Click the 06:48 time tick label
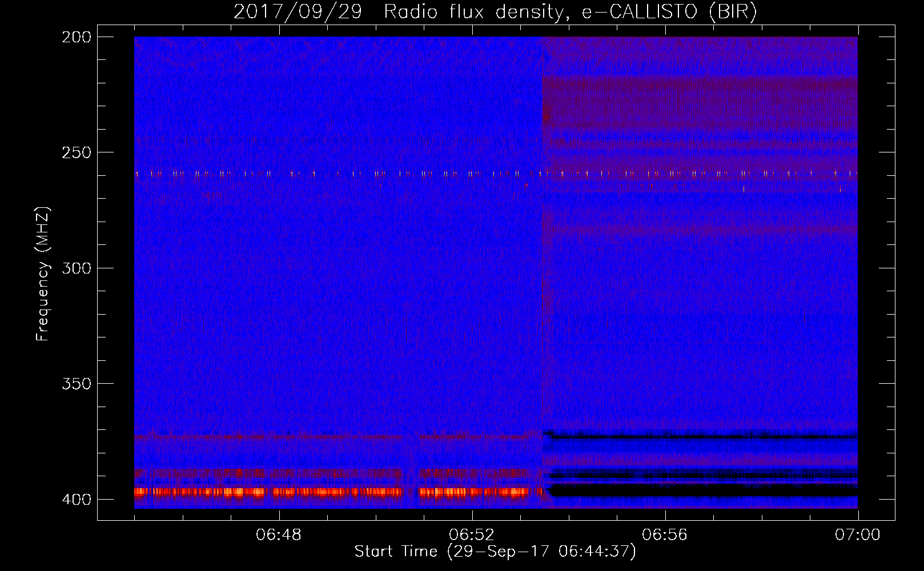924x571 pixels. click(x=279, y=535)
